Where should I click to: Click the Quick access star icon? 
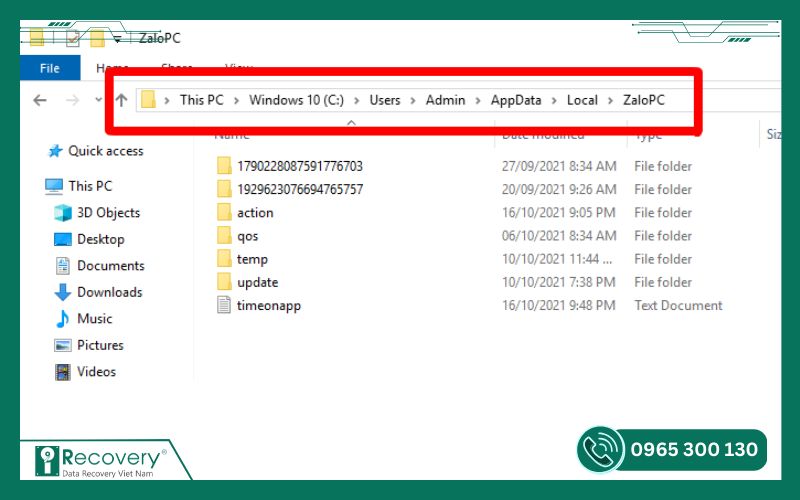(55, 151)
